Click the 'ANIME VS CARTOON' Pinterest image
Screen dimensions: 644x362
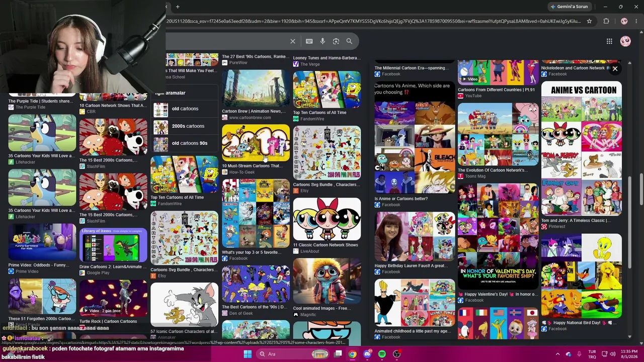click(x=582, y=149)
